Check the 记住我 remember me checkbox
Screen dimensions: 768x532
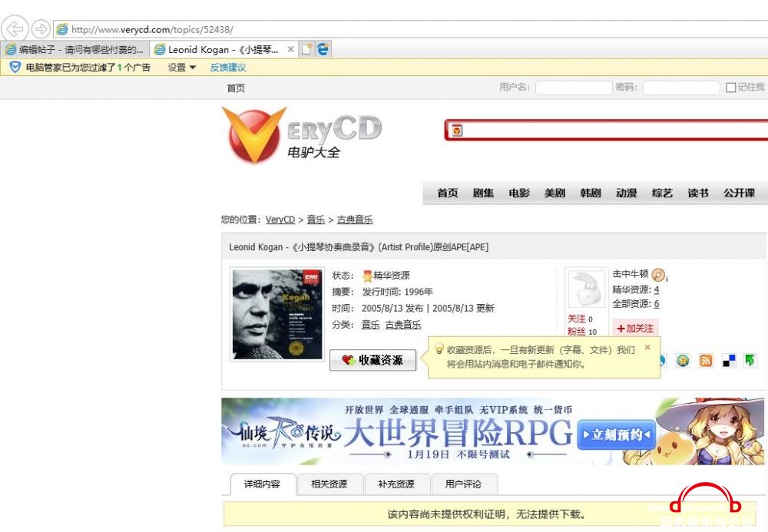pos(730,88)
